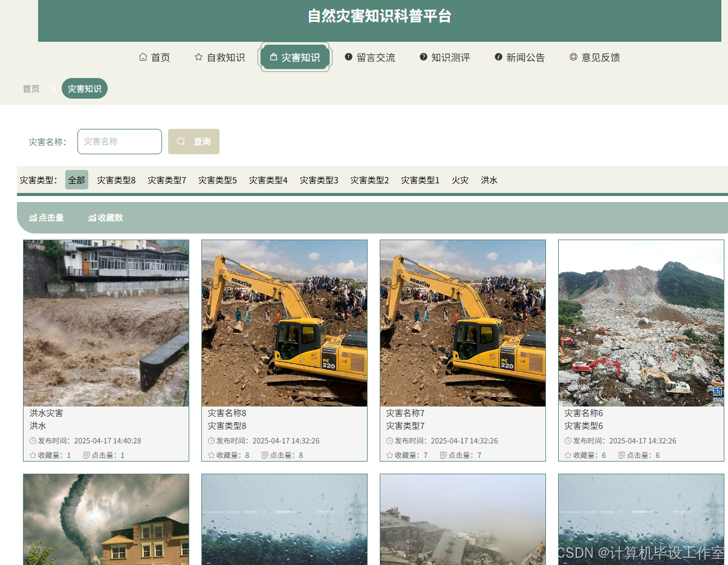Open the 灾害名称6 landslide photo
This screenshot has height=565, width=728.
click(641, 323)
